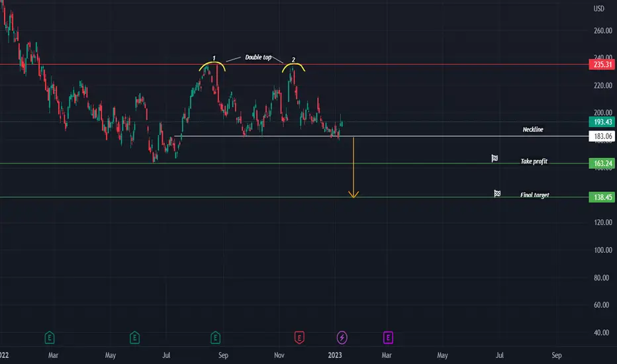Click the purple lightning event marker near 2023
Viewport: 617px width, 364px height.
coord(342,338)
